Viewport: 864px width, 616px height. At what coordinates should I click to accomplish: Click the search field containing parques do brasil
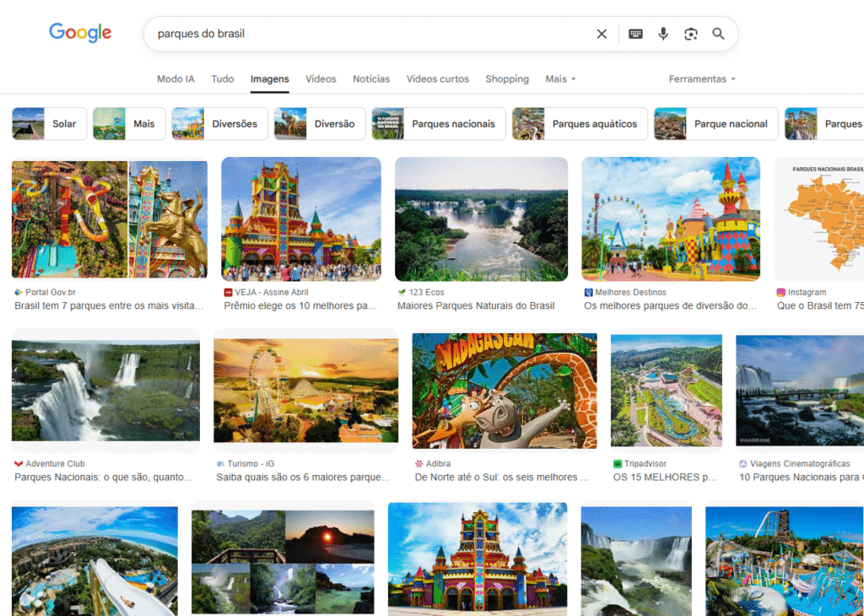click(x=371, y=34)
